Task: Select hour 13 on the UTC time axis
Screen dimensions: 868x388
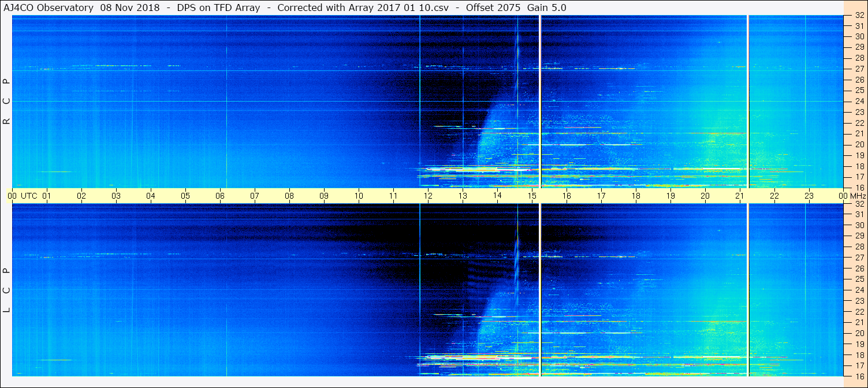Action: pos(463,196)
